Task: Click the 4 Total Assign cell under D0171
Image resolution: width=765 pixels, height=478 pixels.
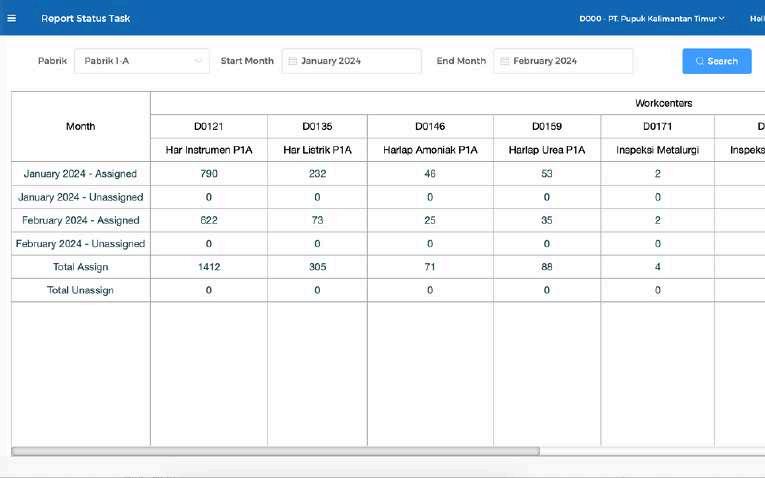Action: [x=658, y=267]
